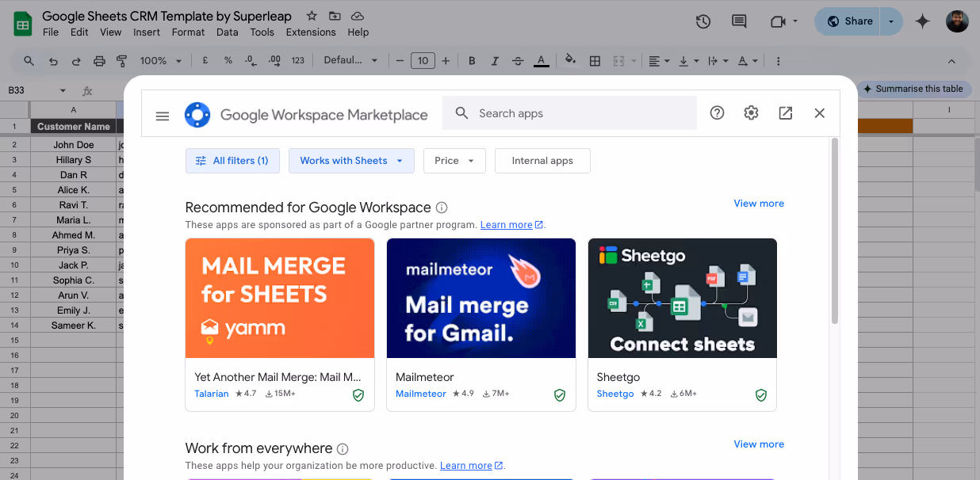Toggle Strikethrough formatting
This screenshot has height=480, width=980.
click(518, 61)
